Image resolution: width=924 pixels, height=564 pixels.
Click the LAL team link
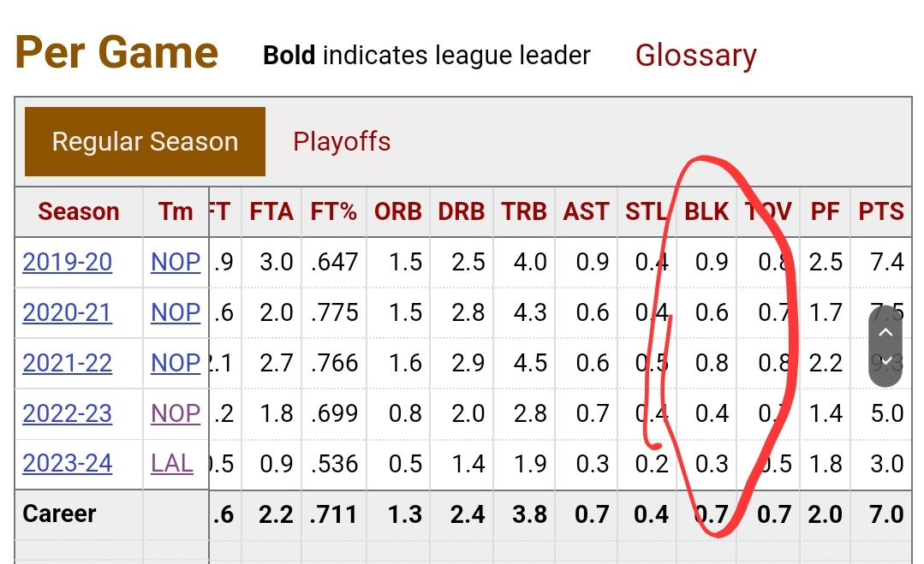pyautogui.click(x=171, y=463)
